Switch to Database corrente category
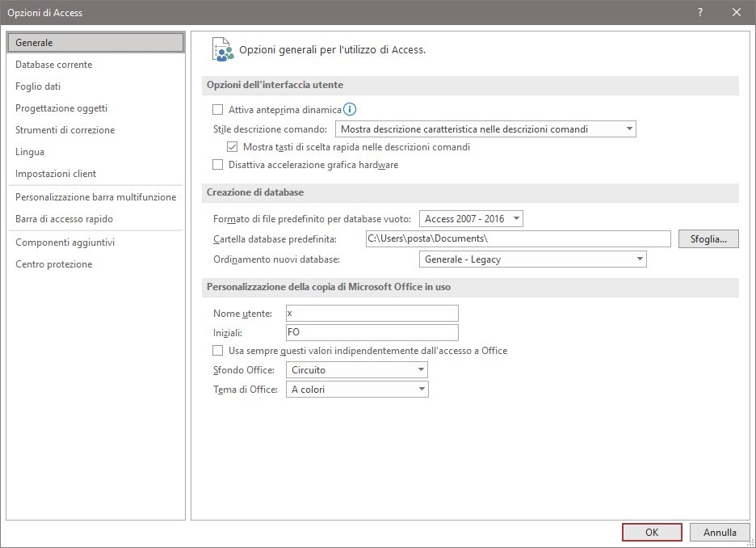The image size is (756, 548). 95,64
